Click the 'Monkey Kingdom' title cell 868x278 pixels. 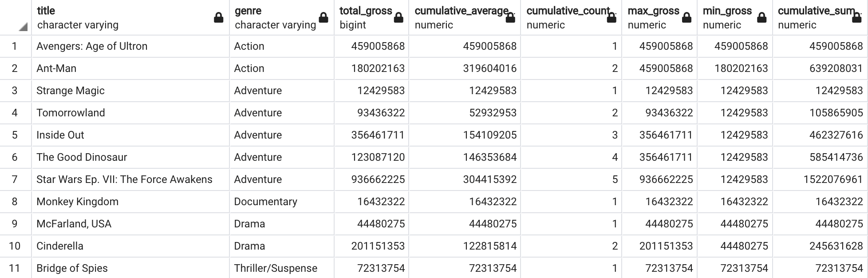[x=130, y=202]
